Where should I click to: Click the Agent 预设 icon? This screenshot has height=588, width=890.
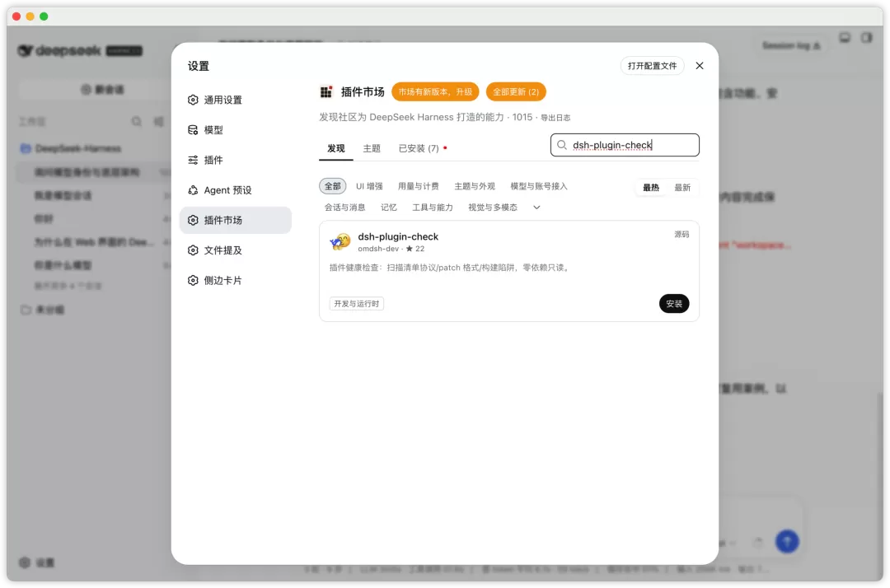193,190
